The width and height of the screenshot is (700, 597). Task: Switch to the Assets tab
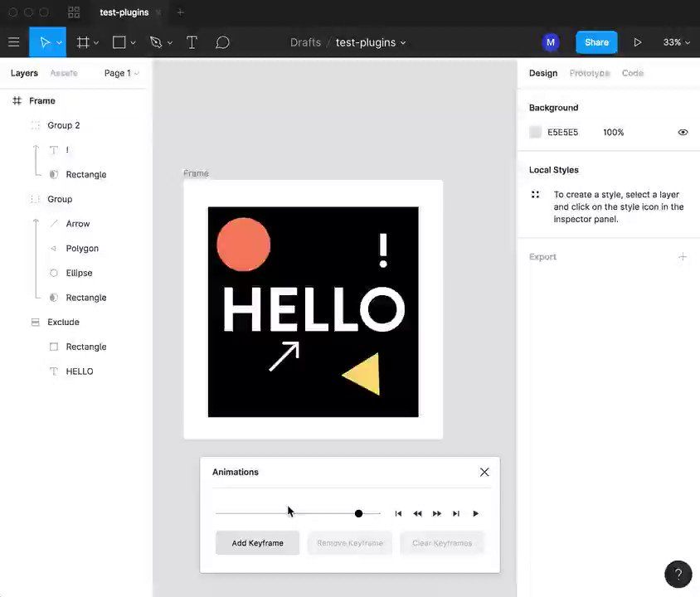coord(64,73)
